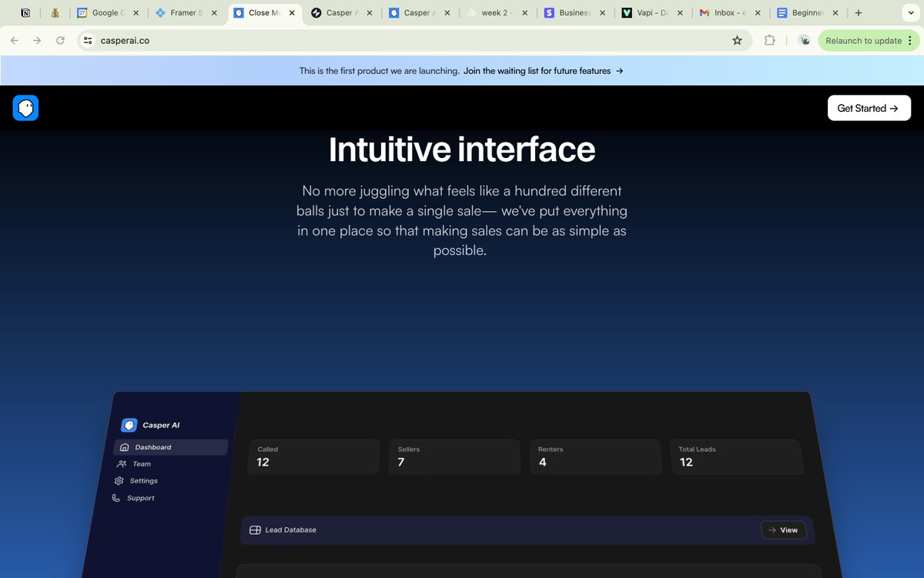Select Dashboard via the home icon

point(124,447)
